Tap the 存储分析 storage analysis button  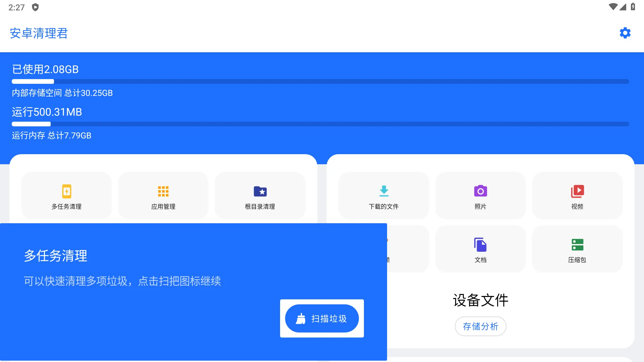(480, 326)
